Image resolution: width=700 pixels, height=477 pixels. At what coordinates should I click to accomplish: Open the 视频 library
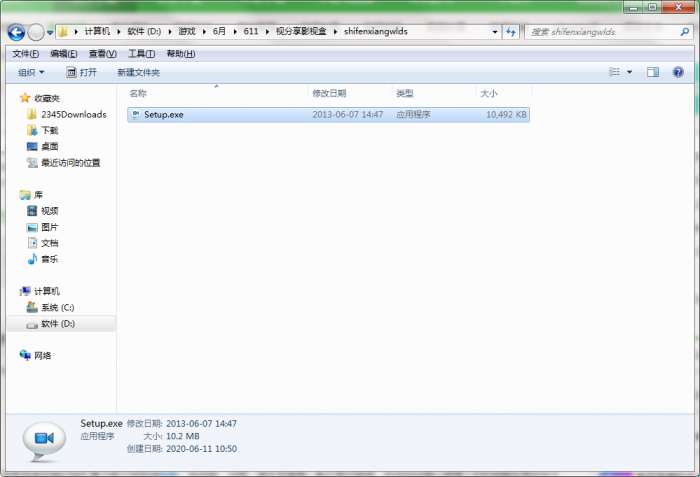pos(50,211)
